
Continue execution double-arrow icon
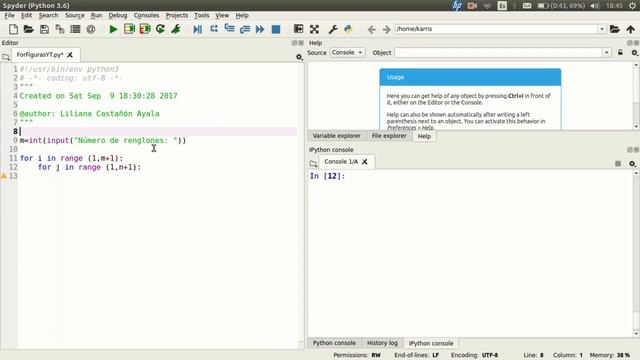tap(260, 29)
